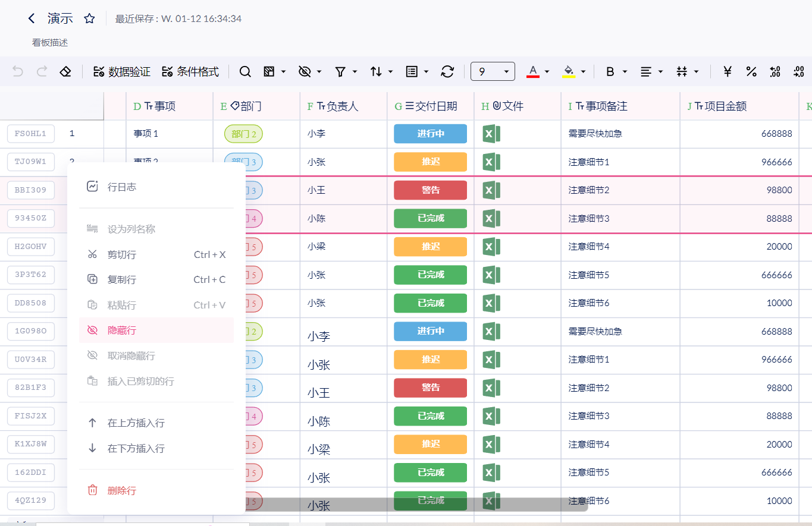The height and width of the screenshot is (526, 812).
Task: Click the red font color A
Action: (x=533, y=71)
